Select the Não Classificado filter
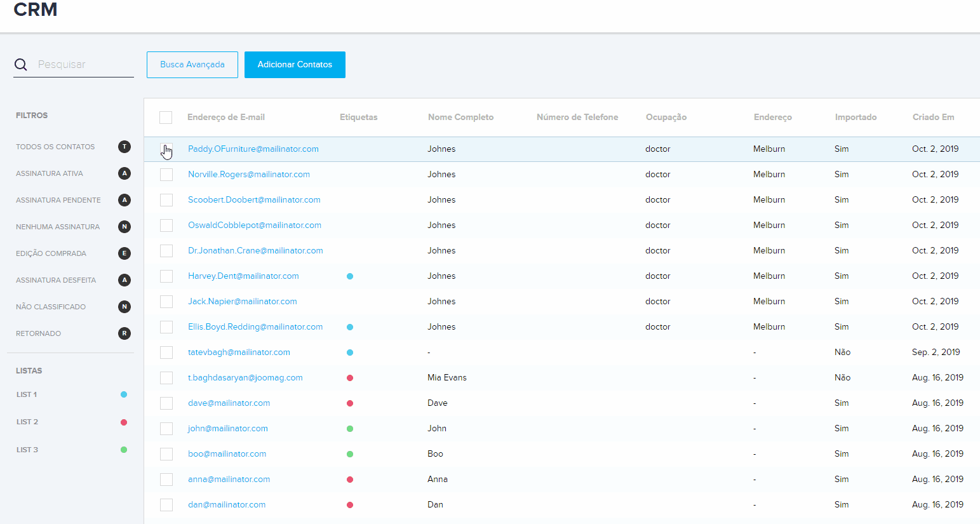980x524 pixels. (x=51, y=307)
